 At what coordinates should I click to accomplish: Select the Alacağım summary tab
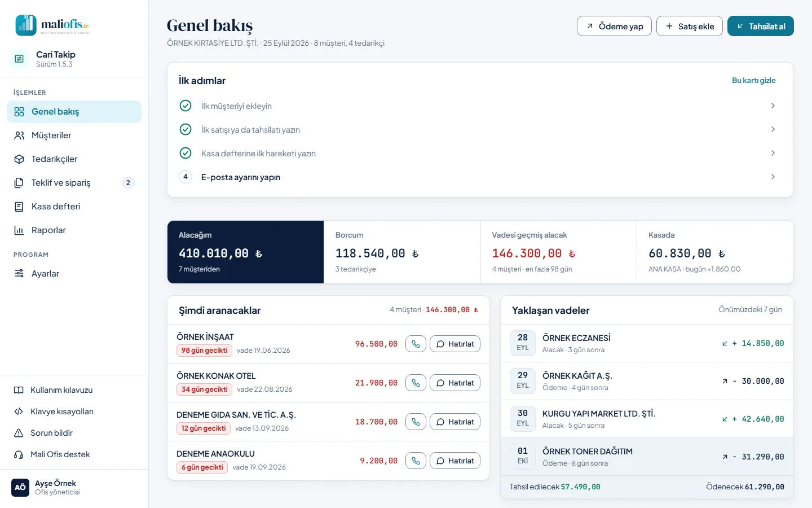click(245, 252)
